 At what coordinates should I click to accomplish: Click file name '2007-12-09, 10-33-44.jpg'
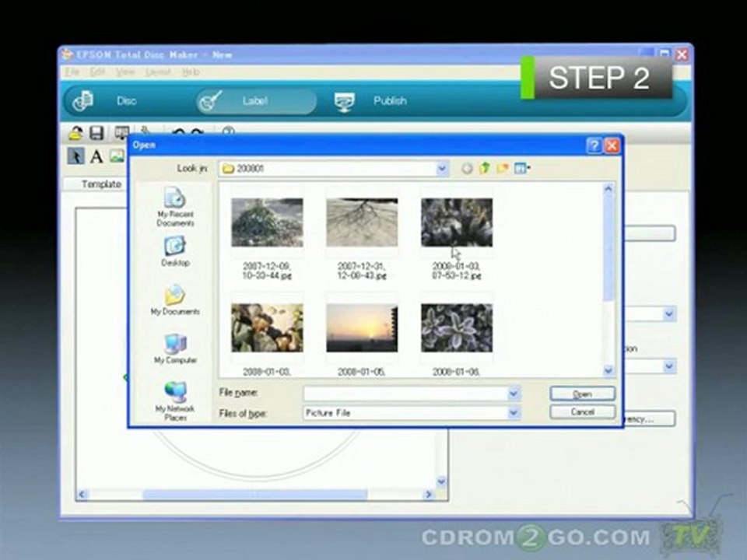click(267, 271)
